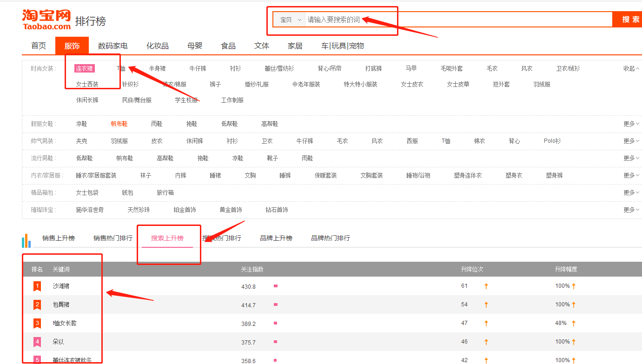
Task: Collapse the 时尚女装 category with 收起
Action: tap(631, 68)
